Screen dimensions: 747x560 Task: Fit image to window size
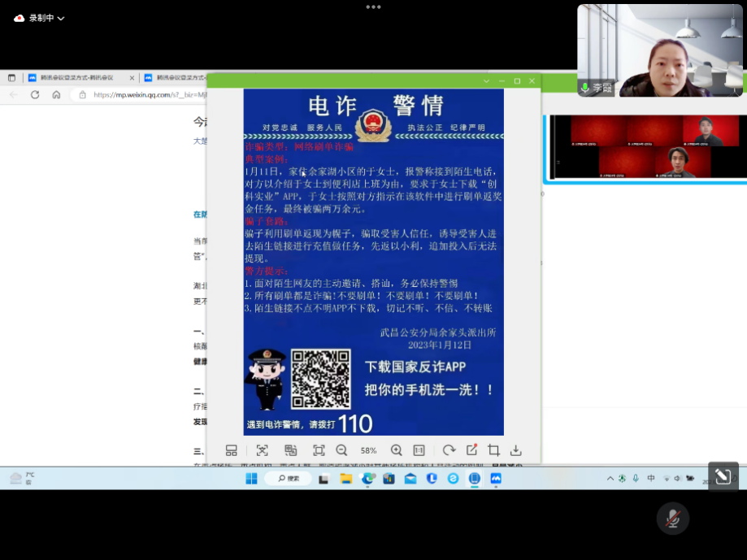(x=319, y=450)
